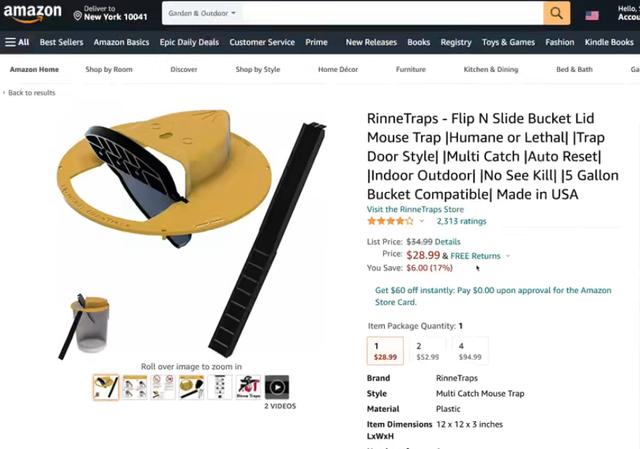Select package quantity 2 for $52.95
This screenshot has height=449, width=640.
click(427, 351)
